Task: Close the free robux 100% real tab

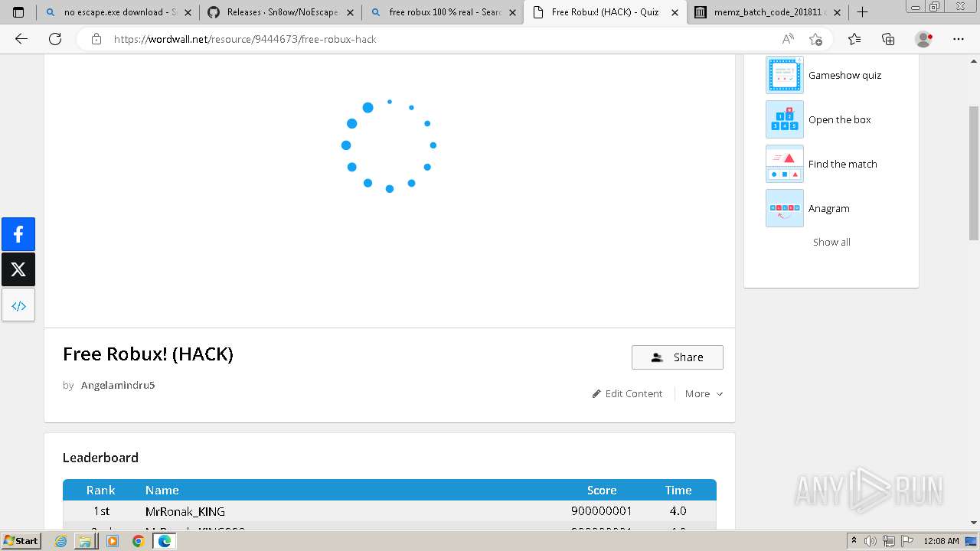Action: pyautogui.click(x=512, y=12)
